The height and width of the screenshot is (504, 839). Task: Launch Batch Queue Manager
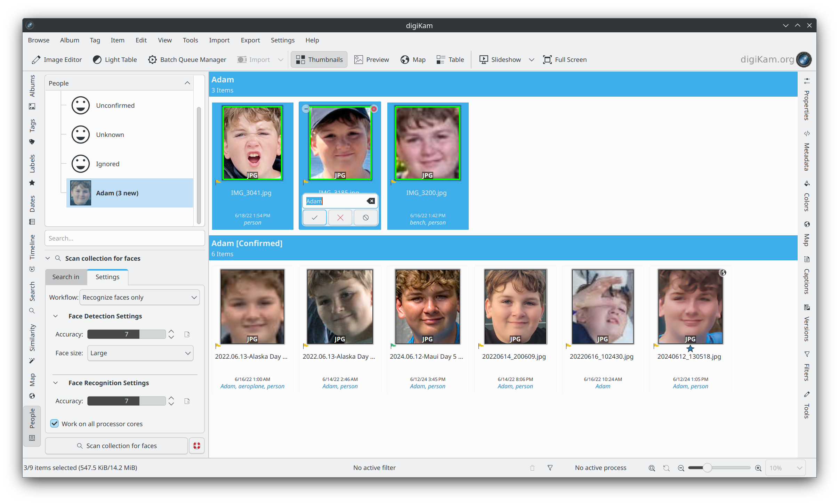click(187, 59)
